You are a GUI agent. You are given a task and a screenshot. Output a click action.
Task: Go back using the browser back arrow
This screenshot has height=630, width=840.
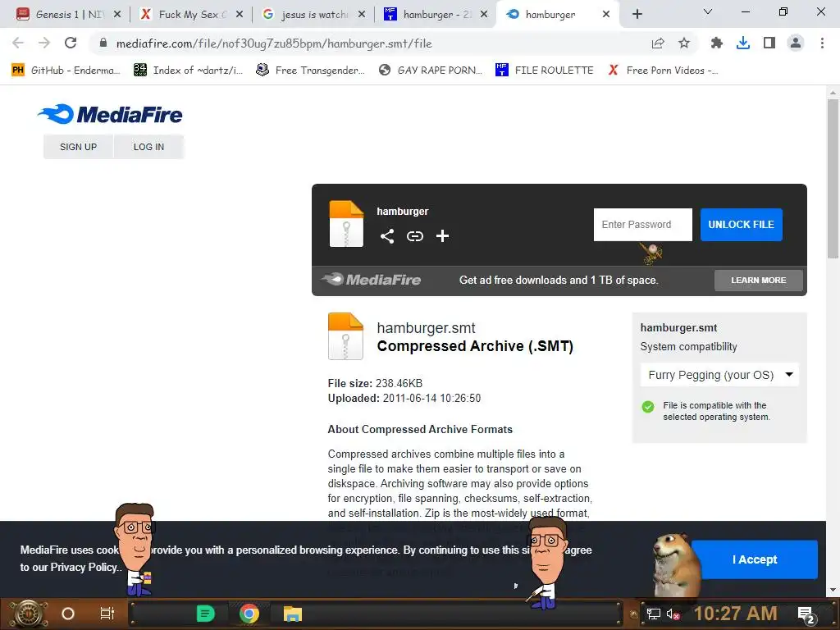click(18, 43)
